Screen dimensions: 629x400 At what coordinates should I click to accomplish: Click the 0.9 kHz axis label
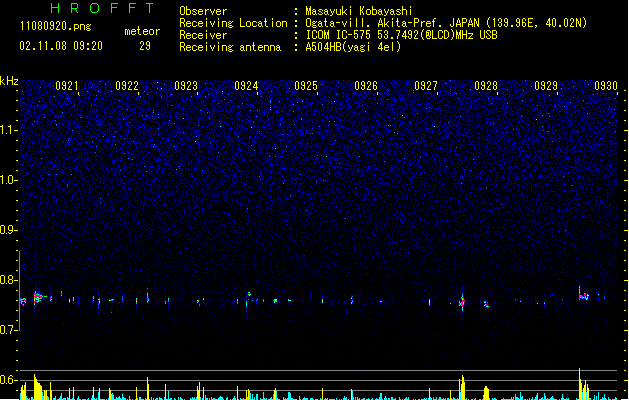9,230
